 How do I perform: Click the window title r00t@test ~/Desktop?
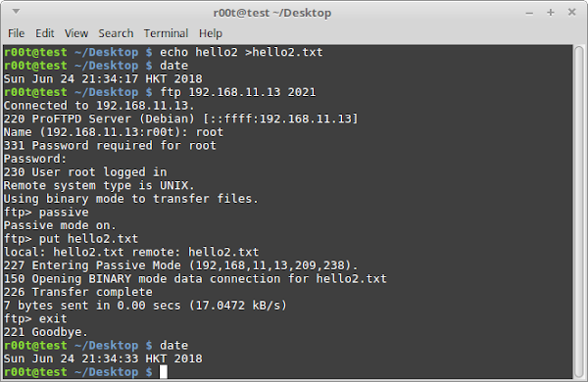click(x=272, y=13)
